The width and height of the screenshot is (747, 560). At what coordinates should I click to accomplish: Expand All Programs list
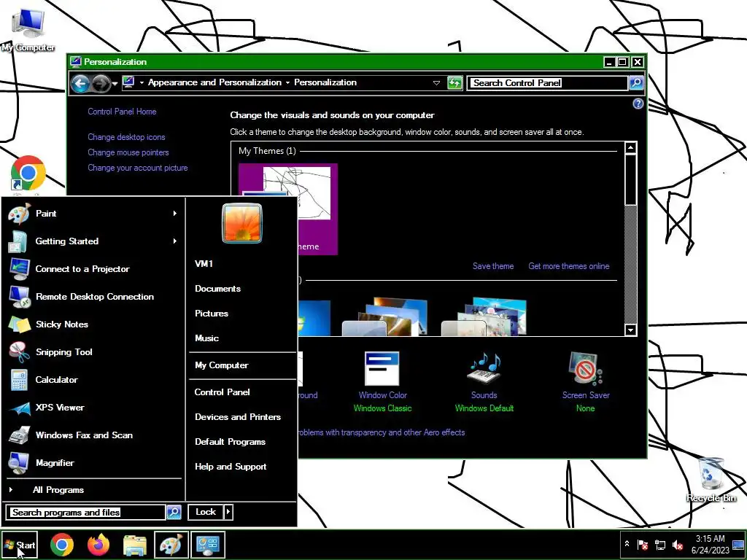point(93,490)
